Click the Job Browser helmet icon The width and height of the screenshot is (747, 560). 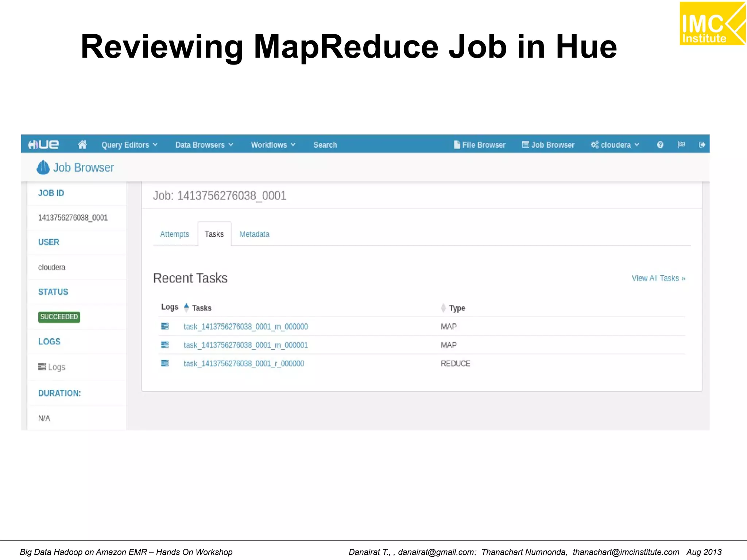tap(43, 168)
